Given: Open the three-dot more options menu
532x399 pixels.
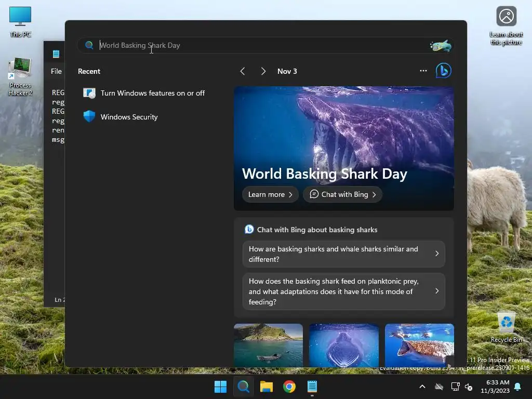Looking at the screenshot, I should pyautogui.click(x=423, y=71).
